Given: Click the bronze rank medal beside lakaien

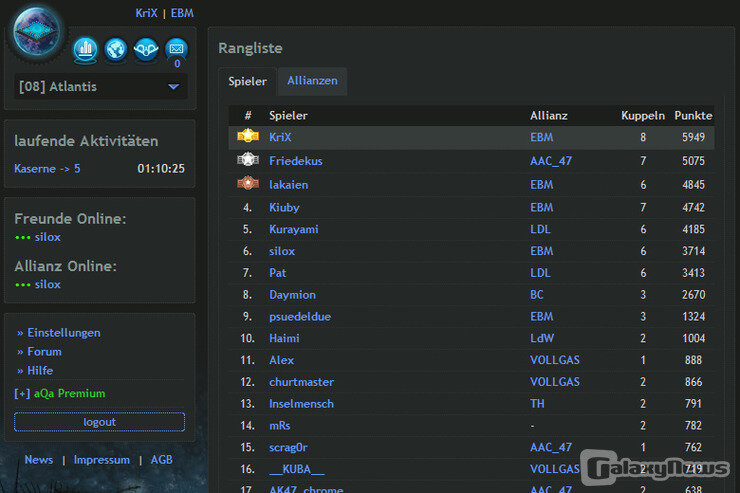Looking at the screenshot, I should click(x=247, y=183).
